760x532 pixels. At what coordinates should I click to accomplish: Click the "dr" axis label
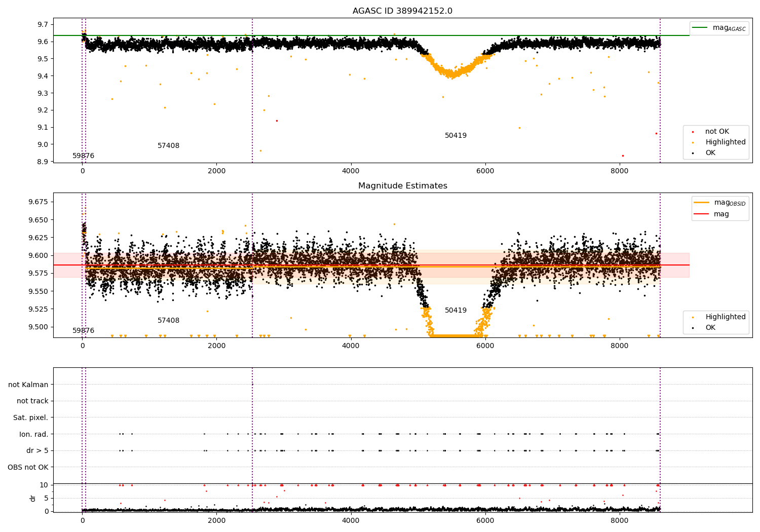[x=33, y=498]
